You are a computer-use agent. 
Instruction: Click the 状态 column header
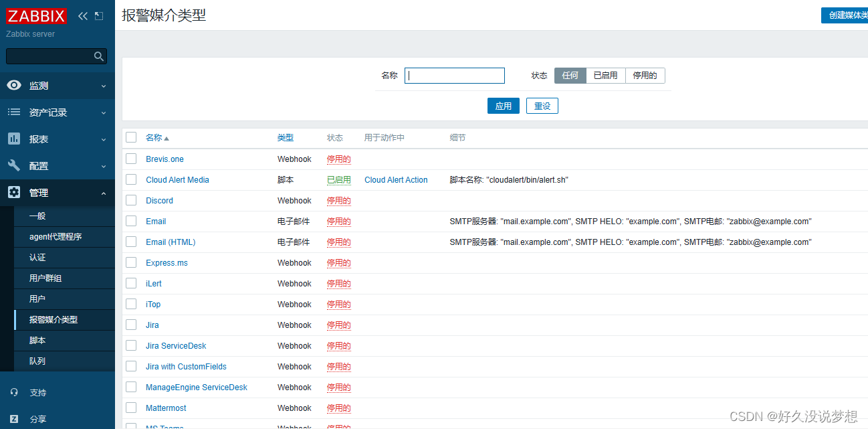coord(335,138)
